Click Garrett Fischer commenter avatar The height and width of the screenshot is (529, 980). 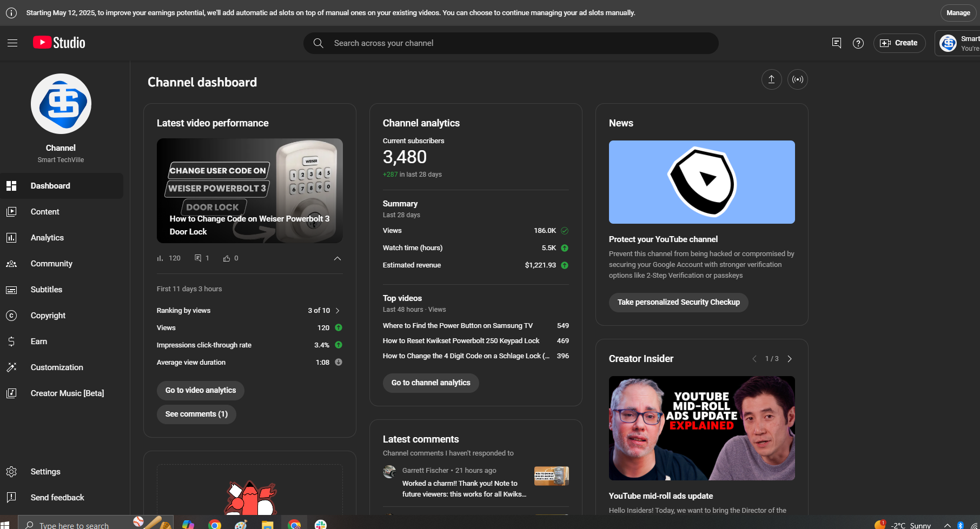point(389,472)
